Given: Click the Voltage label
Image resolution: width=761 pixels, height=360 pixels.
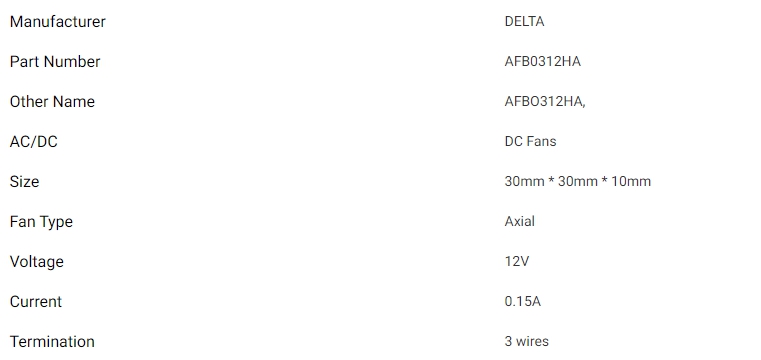Looking at the screenshot, I should tap(36, 262).
